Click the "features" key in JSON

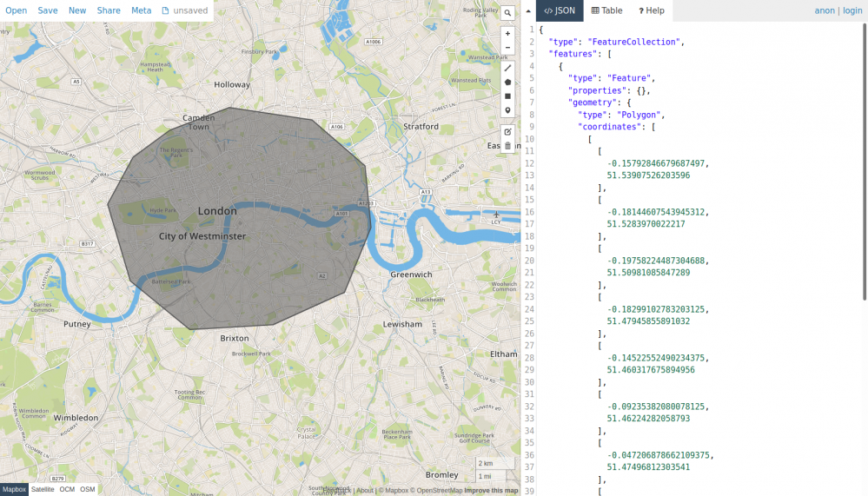click(573, 54)
